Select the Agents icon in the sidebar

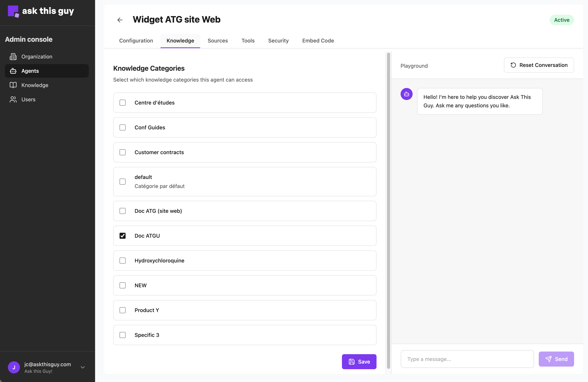[x=13, y=71]
